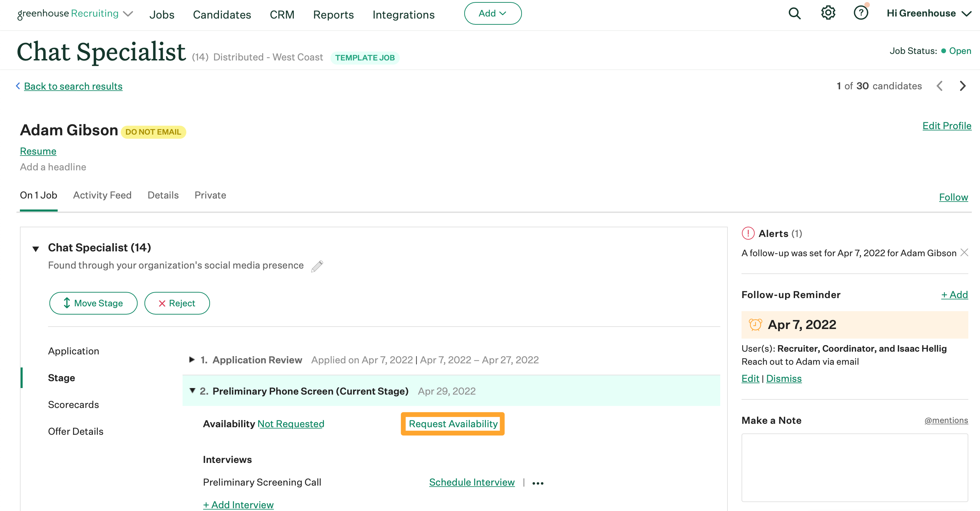Open the Add dropdown button
The image size is (980, 511).
pyautogui.click(x=493, y=13)
